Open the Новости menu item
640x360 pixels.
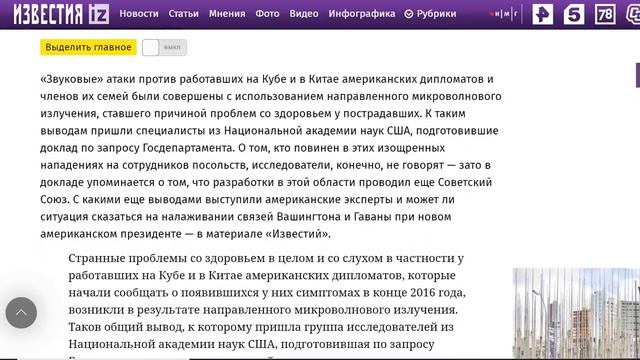coord(139,14)
